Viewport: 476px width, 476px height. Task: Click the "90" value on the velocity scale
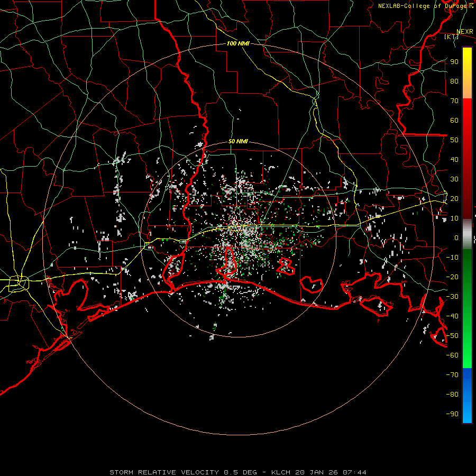[454, 62]
